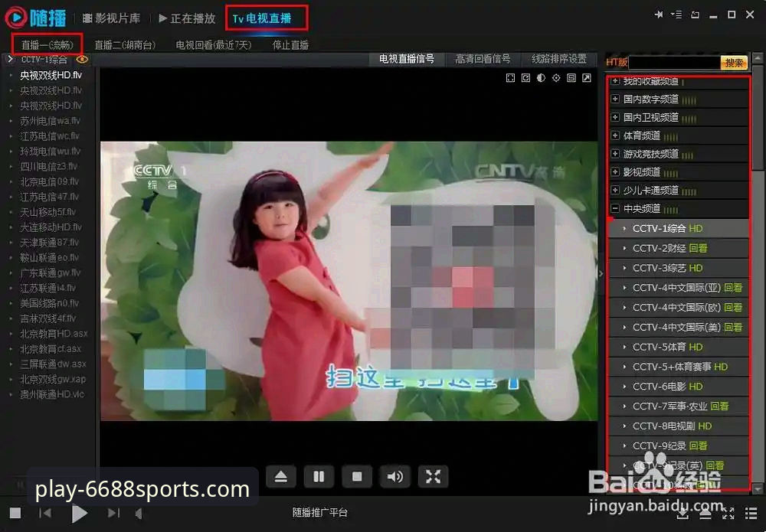The image size is (766, 532).
Task: Pin window with the pin icon in title bar
Action: (x=659, y=15)
